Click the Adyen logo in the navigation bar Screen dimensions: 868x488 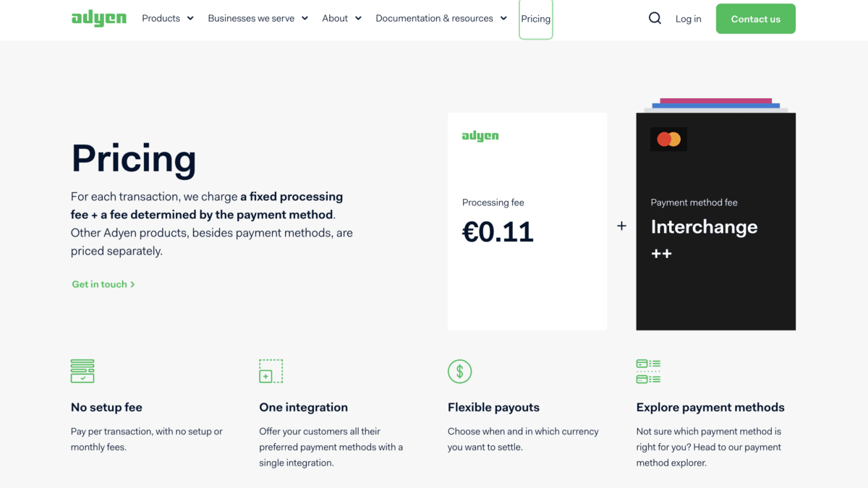pos(98,18)
